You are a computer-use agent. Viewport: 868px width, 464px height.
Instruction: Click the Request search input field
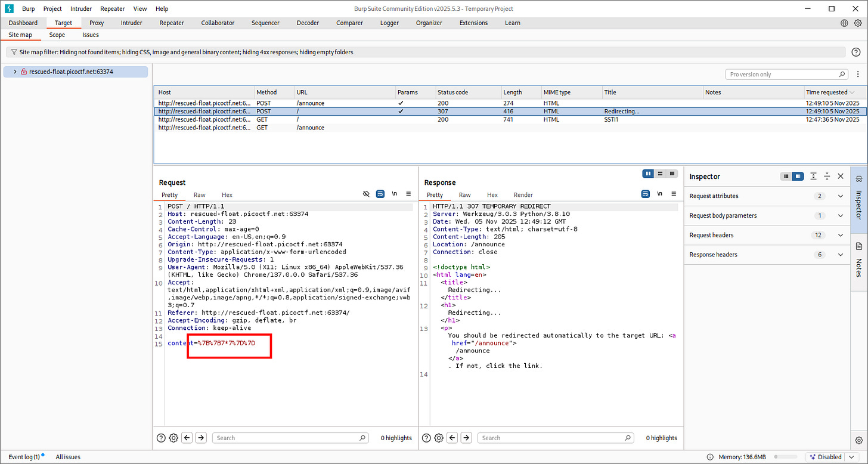point(290,438)
